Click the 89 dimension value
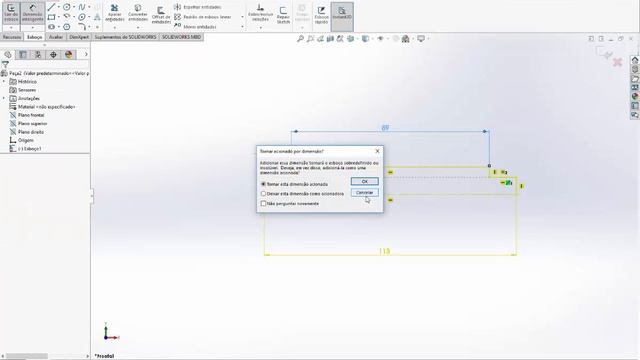Viewport: 640px width, 360px height. pos(385,128)
